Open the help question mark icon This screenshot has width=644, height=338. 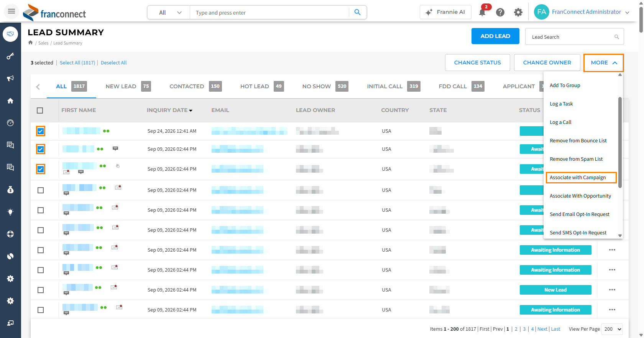click(x=500, y=12)
